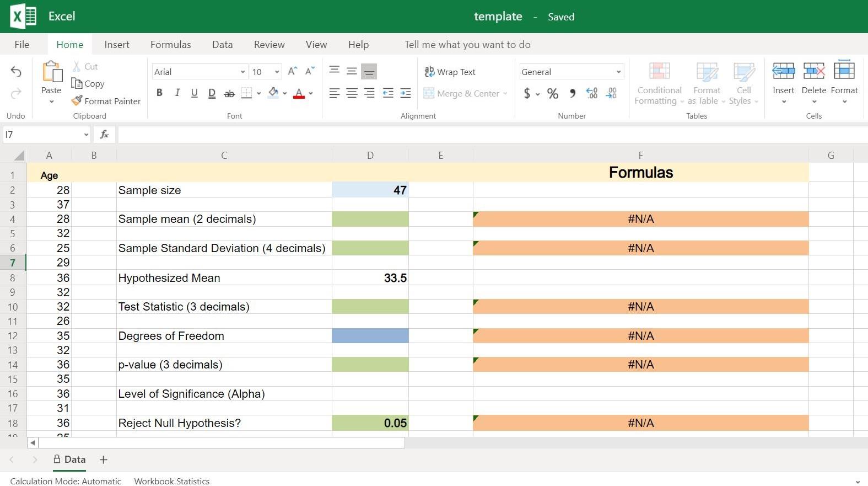Click the Undo arrow icon
This screenshot has height=486, width=868.
pyautogui.click(x=16, y=72)
